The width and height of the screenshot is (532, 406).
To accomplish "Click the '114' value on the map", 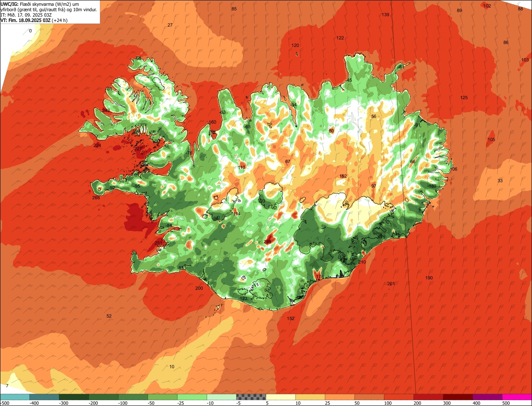I will pos(237,214).
